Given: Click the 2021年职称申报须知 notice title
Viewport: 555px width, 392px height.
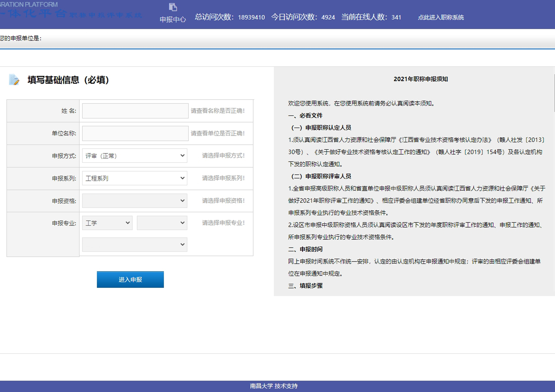Looking at the screenshot, I should (420, 79).
